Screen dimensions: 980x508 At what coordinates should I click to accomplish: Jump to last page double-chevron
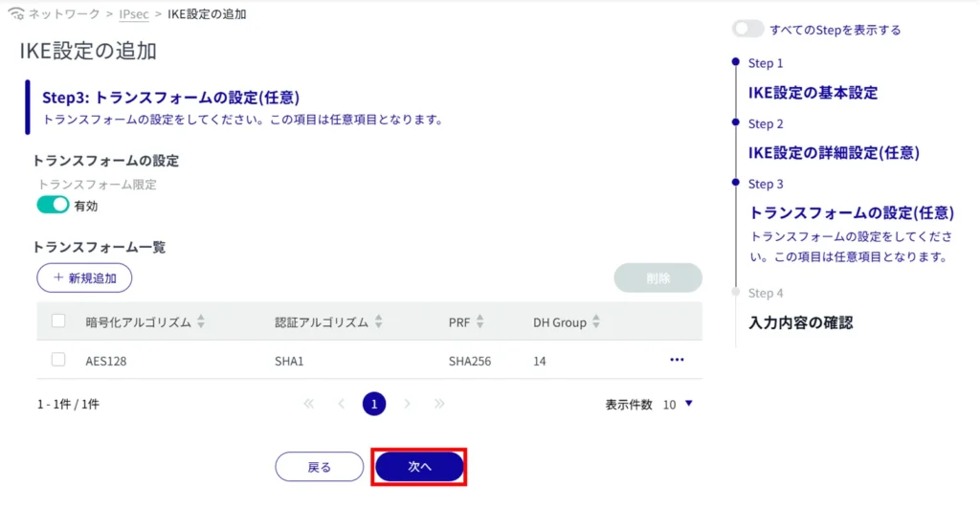click(439, 404)
